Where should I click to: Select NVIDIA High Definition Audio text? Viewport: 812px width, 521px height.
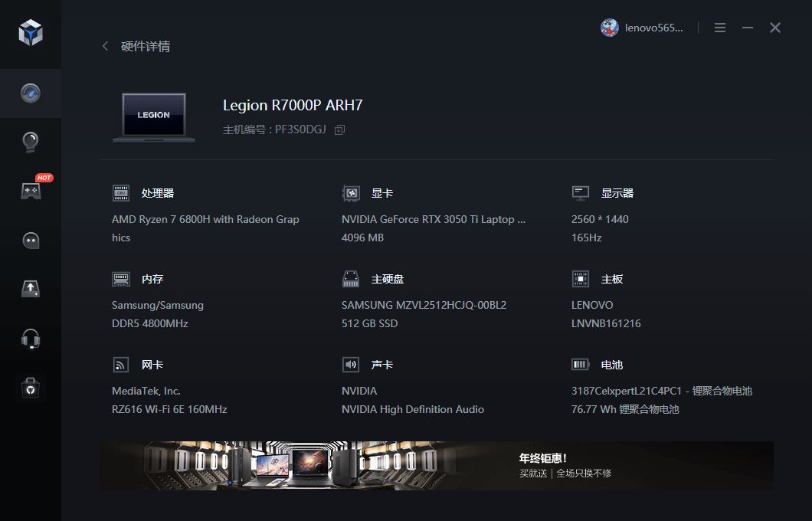pos(413,409)
